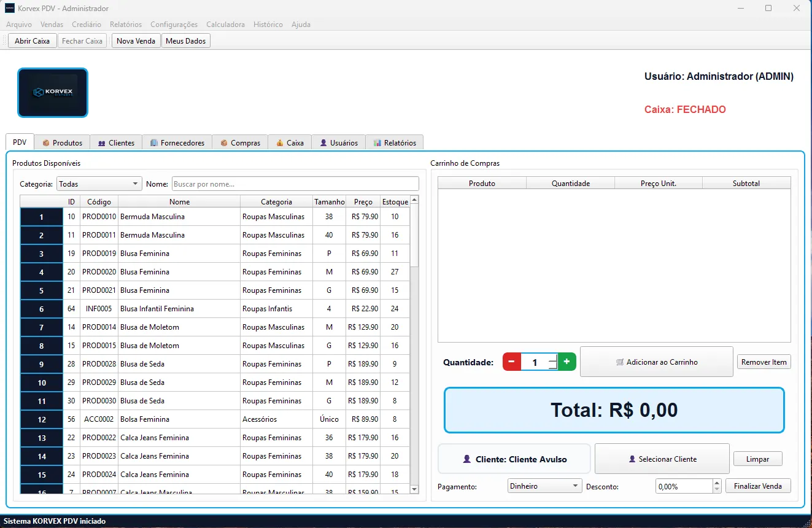Increase the Desconto percentage with up arrow
Image resolution: width=812 pixels, height=528 pixels.
(717, 483)
